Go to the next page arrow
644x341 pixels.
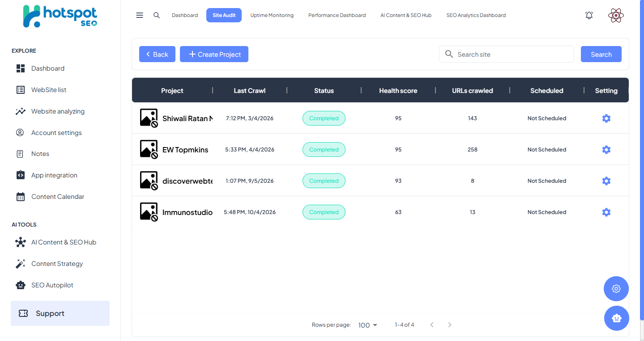pyautogui.click(x=450, y=325)
